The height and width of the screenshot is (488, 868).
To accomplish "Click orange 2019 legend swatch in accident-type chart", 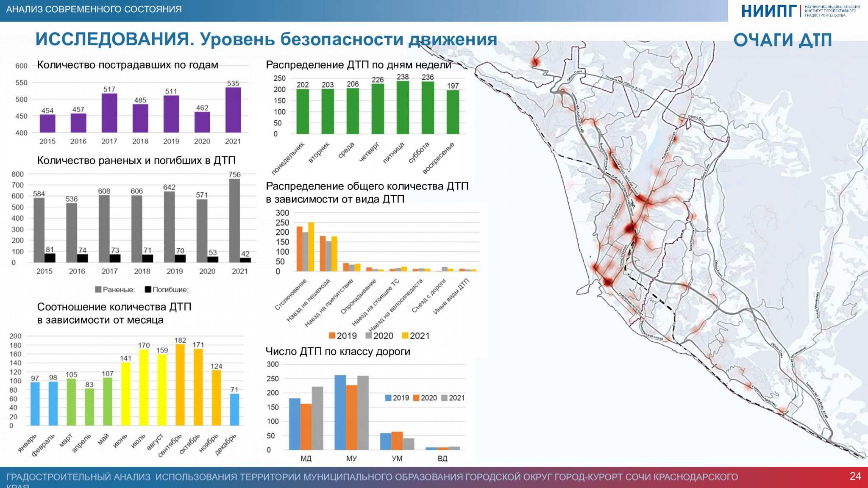I will tap(332, 336).
